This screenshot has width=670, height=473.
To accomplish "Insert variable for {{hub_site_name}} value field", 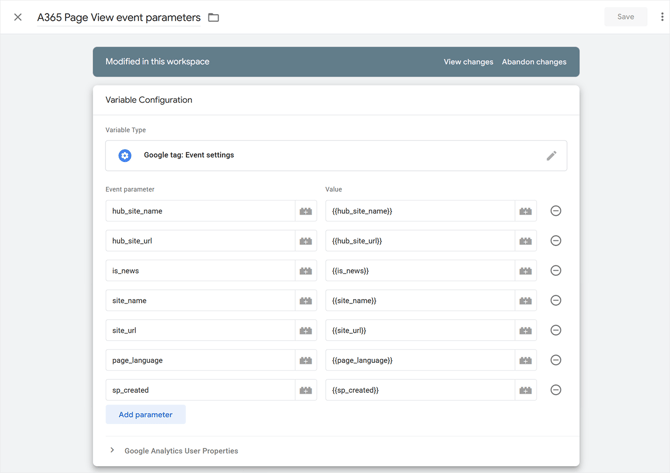I will [525, 211].
